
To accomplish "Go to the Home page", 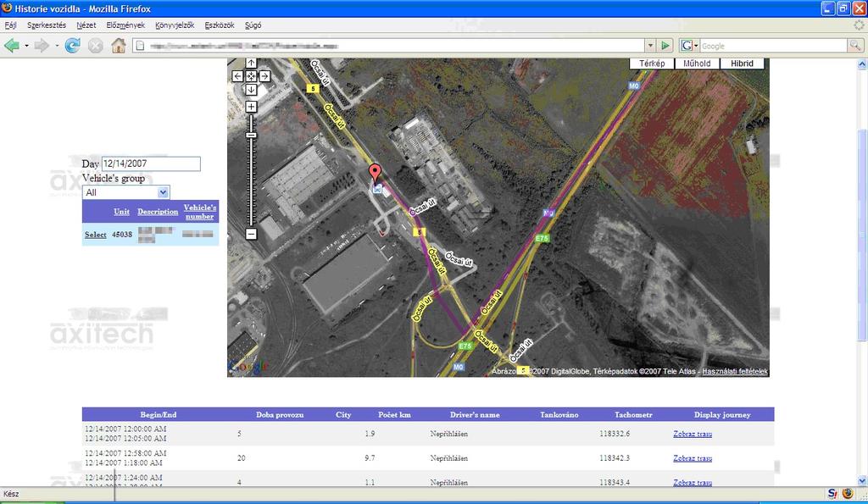I will pyautogui.click(x=119, y=46).
